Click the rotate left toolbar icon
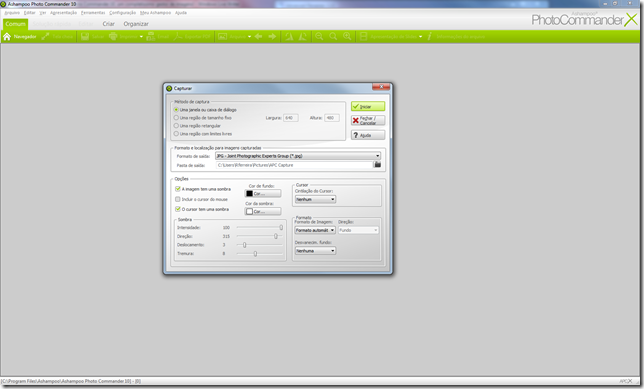The height and width of the screenshot is (389, 644). tap(289, 37)
